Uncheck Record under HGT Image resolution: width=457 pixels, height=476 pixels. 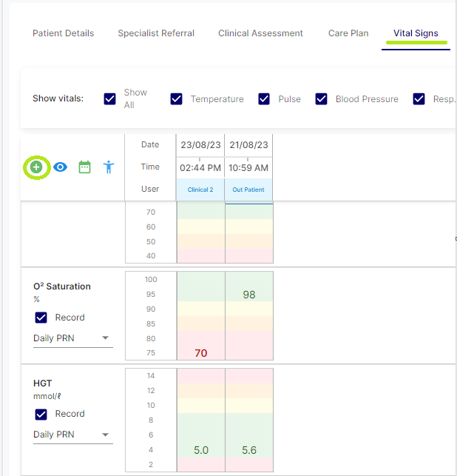[x=41, y=414]
